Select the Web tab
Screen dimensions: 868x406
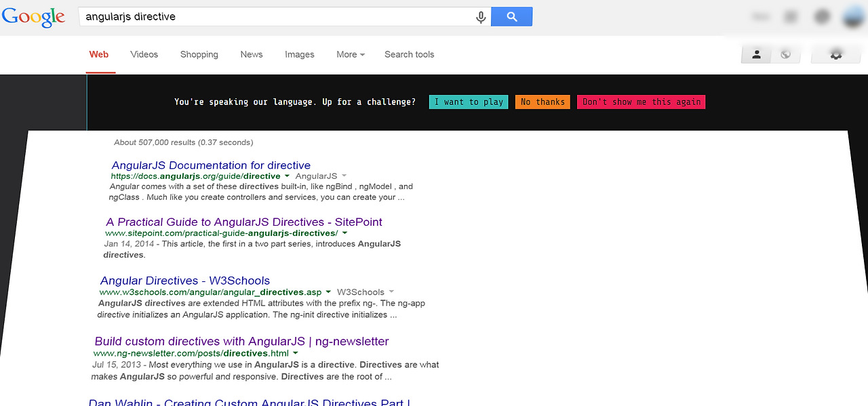99,54
